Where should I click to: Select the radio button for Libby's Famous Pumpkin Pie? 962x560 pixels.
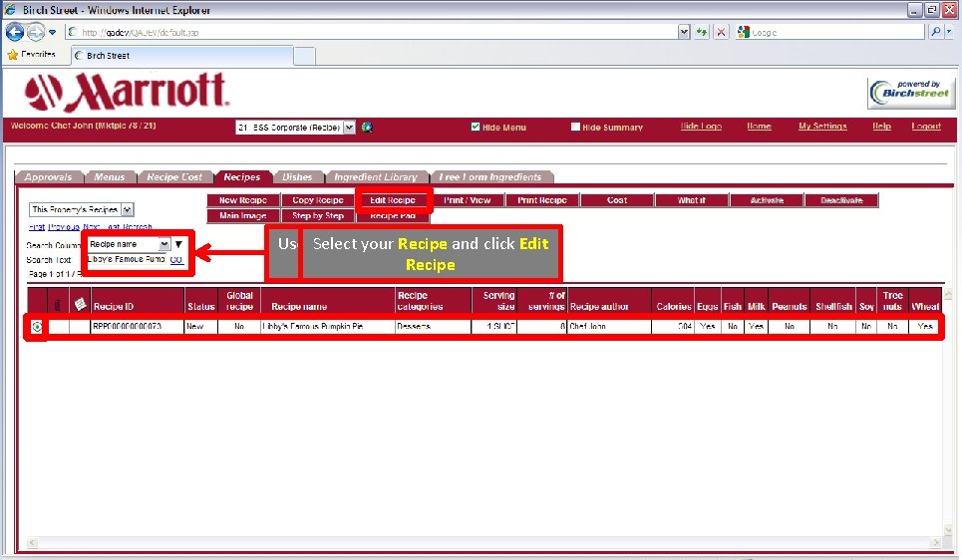coord(37,327)
